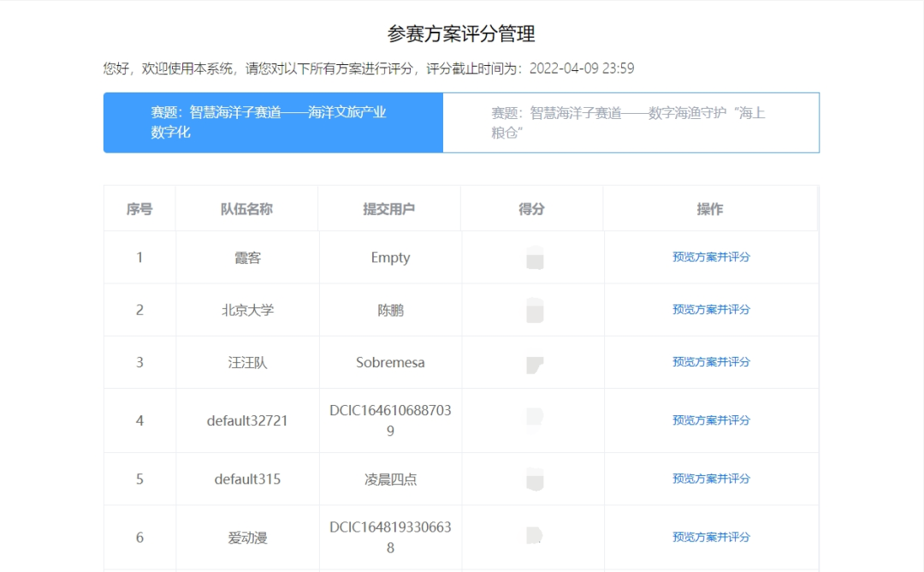The height and width of the screenshot is (572, 924).
Task: Click the 得分 column header
Action: coord(531,209)
